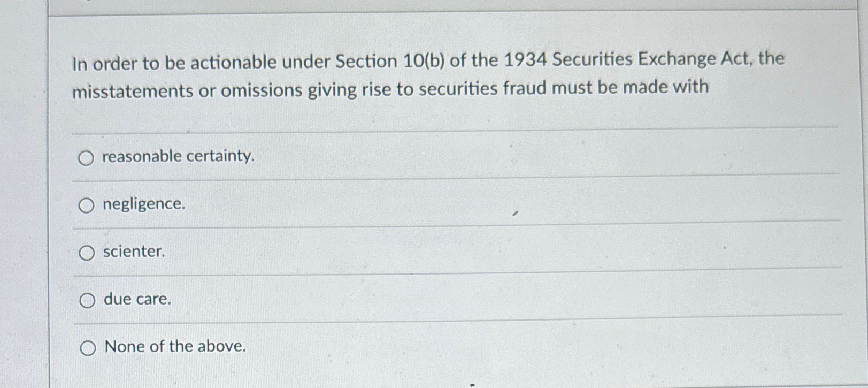
Task: Click the answer row containing 'scienter'
Action: (374, 251)
